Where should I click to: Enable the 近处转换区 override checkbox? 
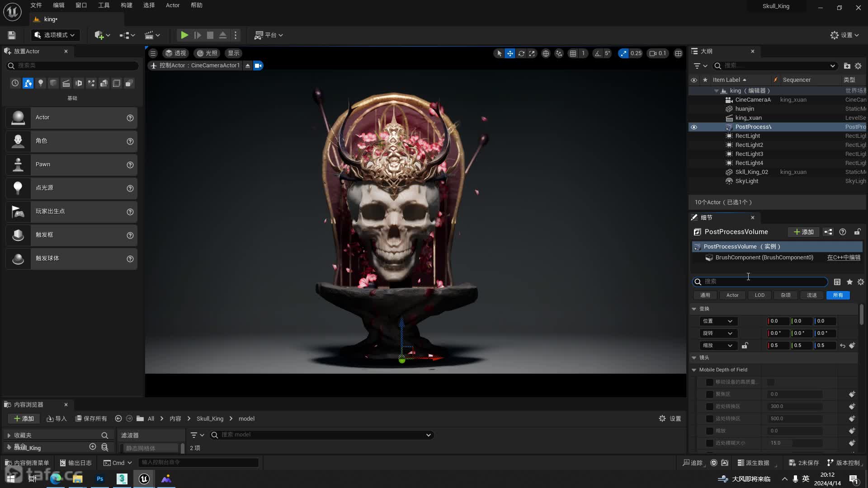710,407
